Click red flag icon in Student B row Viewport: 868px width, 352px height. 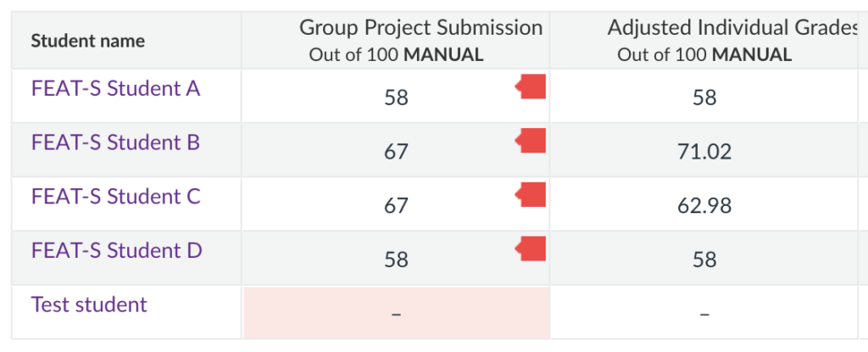[x=532, y=141]
